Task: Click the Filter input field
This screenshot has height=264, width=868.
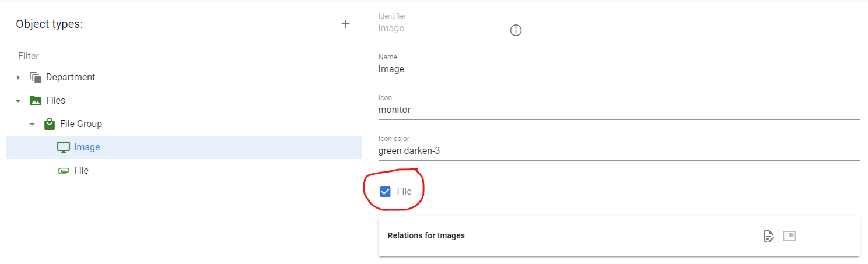Action: pos(184,57)
